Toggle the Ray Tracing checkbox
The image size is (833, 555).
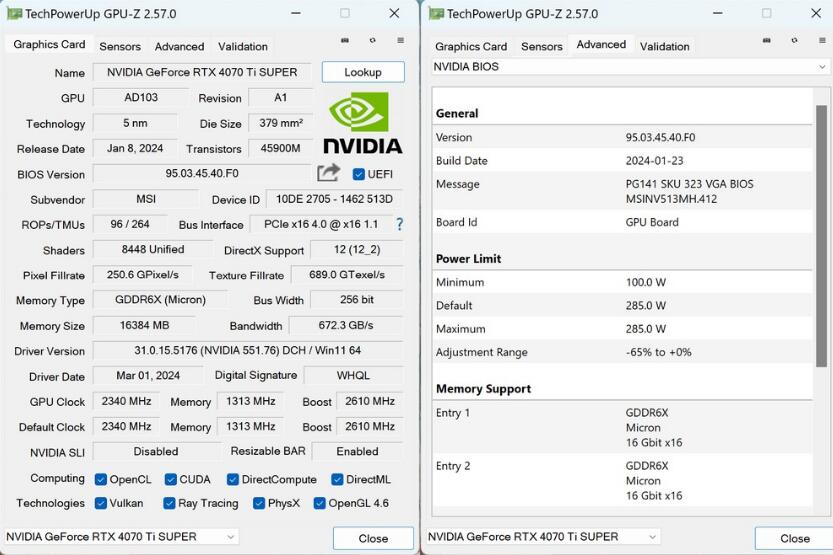[169, 503]
